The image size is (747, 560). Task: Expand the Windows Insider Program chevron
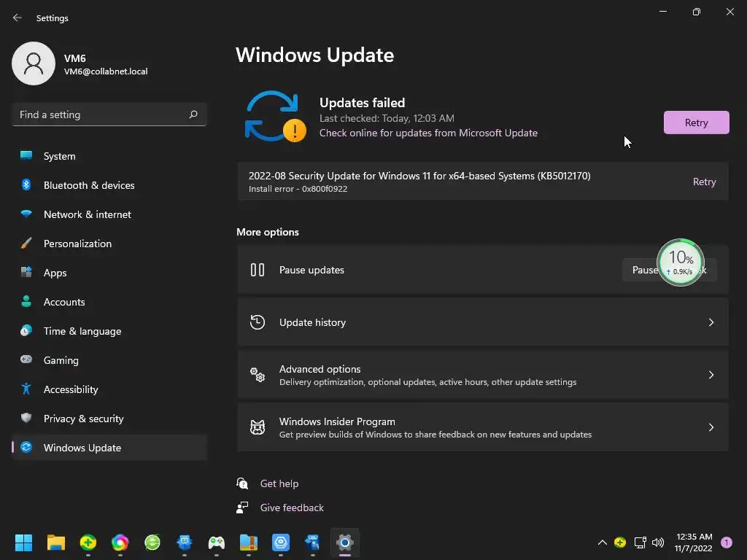tap(711, 427)
